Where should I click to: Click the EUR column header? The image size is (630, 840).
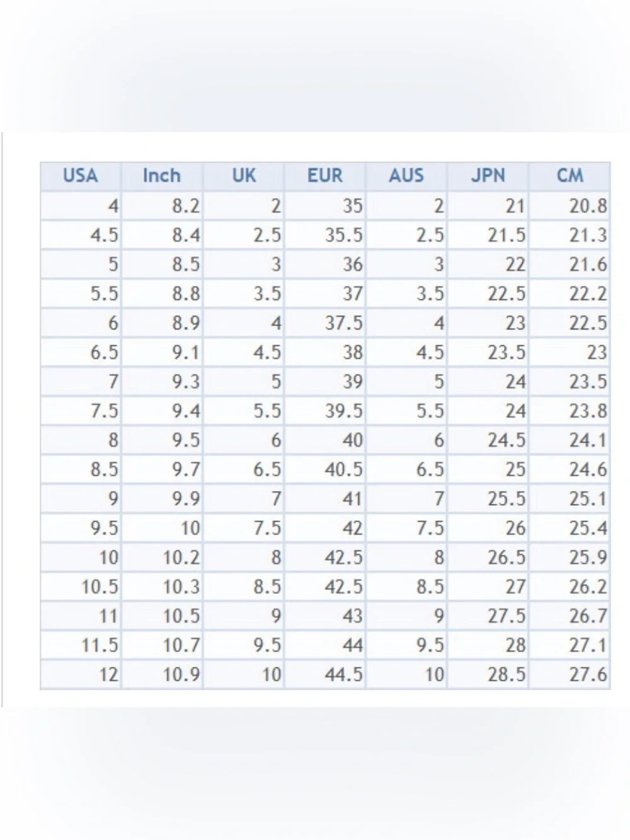pyautogui.click(x=325, y=176)
